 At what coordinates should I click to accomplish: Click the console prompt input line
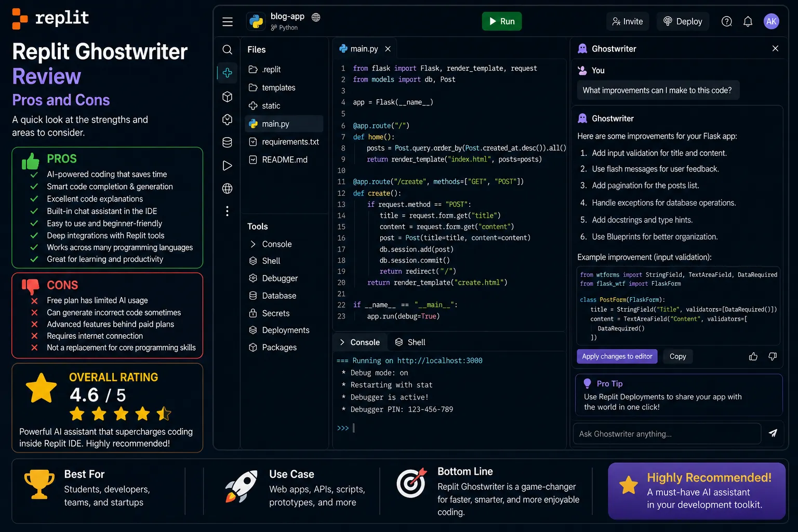(448, 428)
